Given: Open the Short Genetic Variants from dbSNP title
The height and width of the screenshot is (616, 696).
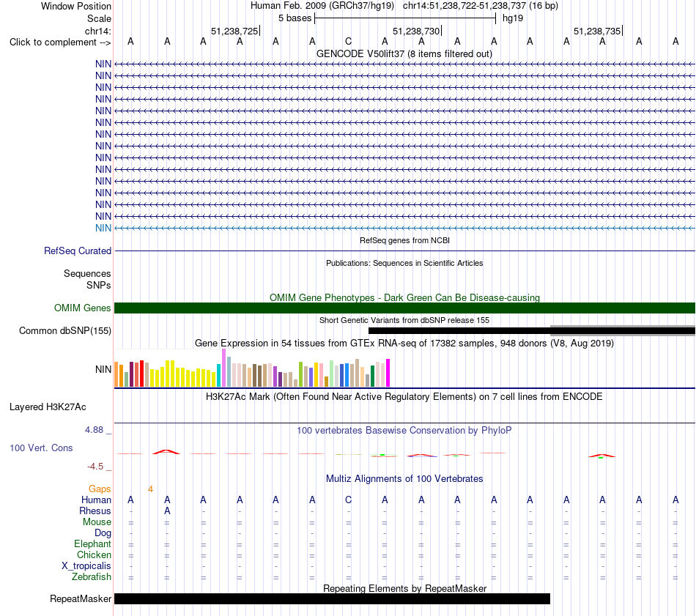Looking at the screenshot, I should (x=404, y=320).
